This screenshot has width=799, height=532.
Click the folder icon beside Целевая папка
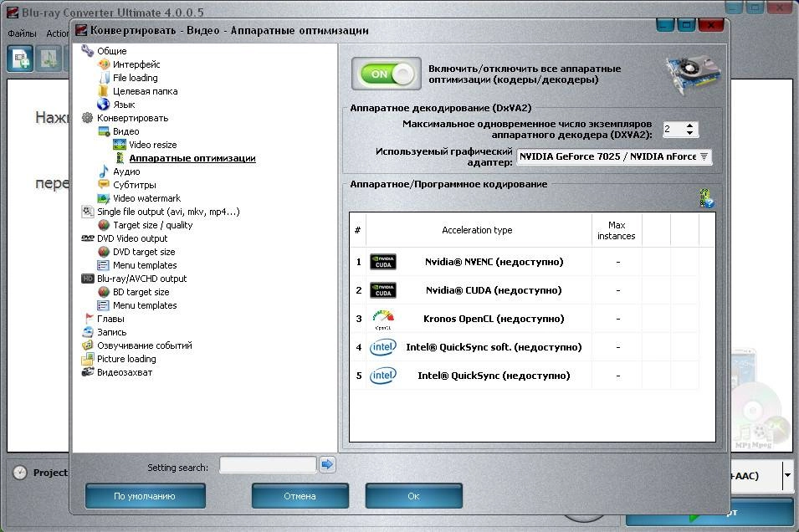(103, 91)
